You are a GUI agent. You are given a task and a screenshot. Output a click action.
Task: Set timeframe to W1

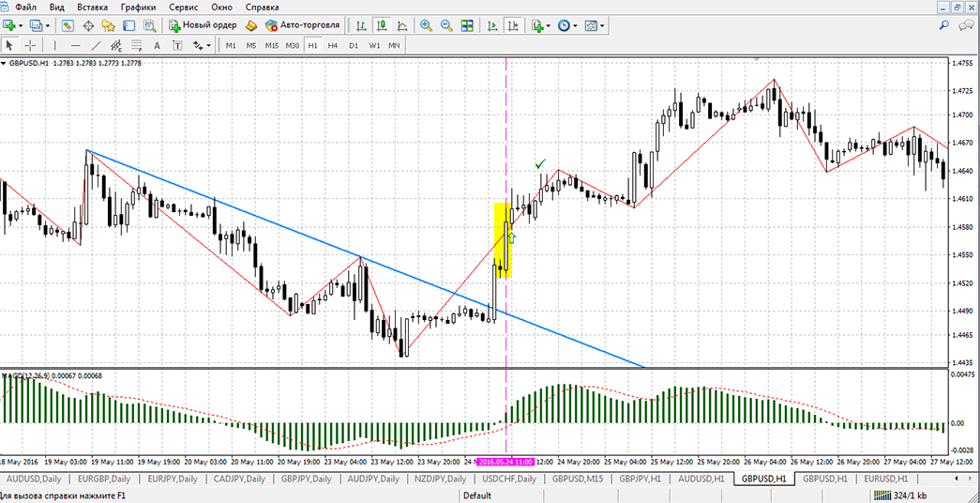(x=374, y=46)
